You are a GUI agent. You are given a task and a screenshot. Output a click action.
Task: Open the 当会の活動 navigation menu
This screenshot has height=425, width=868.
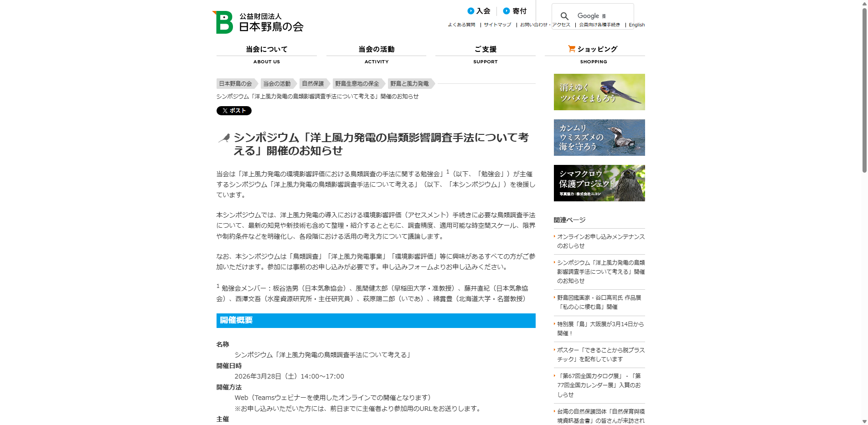click(x=376, y=49)
